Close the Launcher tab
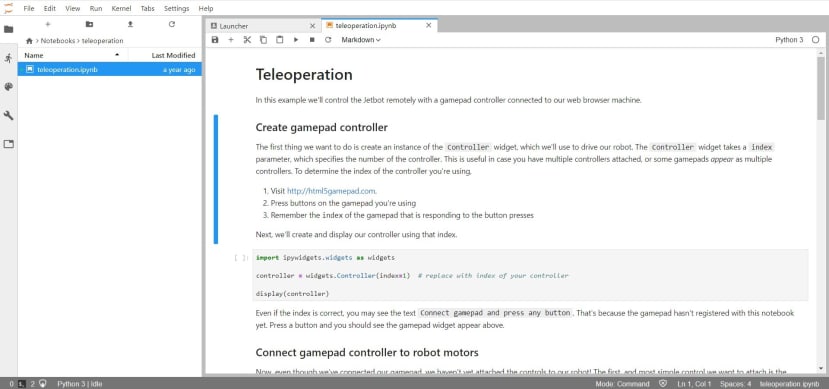 point(312,25)
